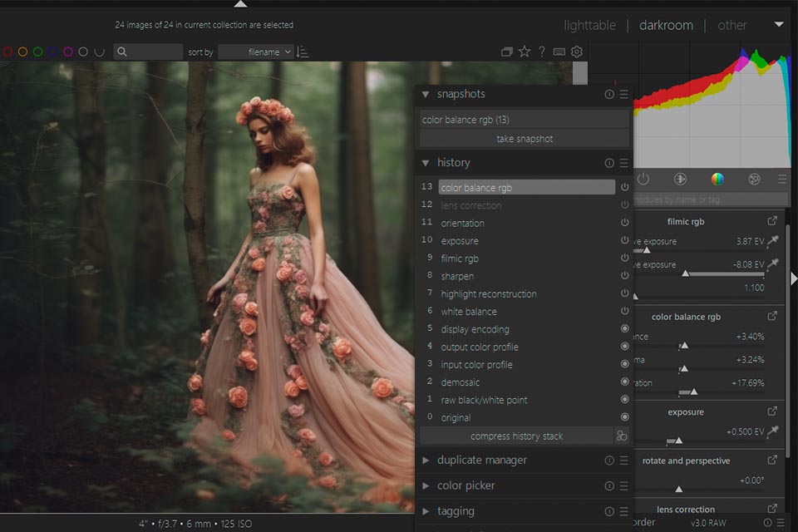Select the blue color label filter
The height and width of the screenshot is (532, 798).
click(52, 52)
